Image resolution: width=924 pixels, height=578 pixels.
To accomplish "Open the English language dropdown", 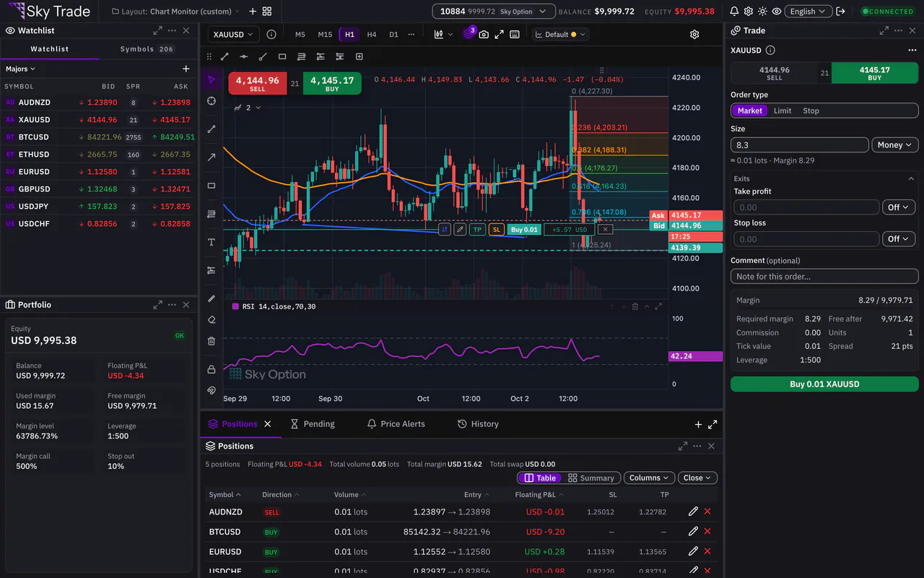I will [808, 12].
